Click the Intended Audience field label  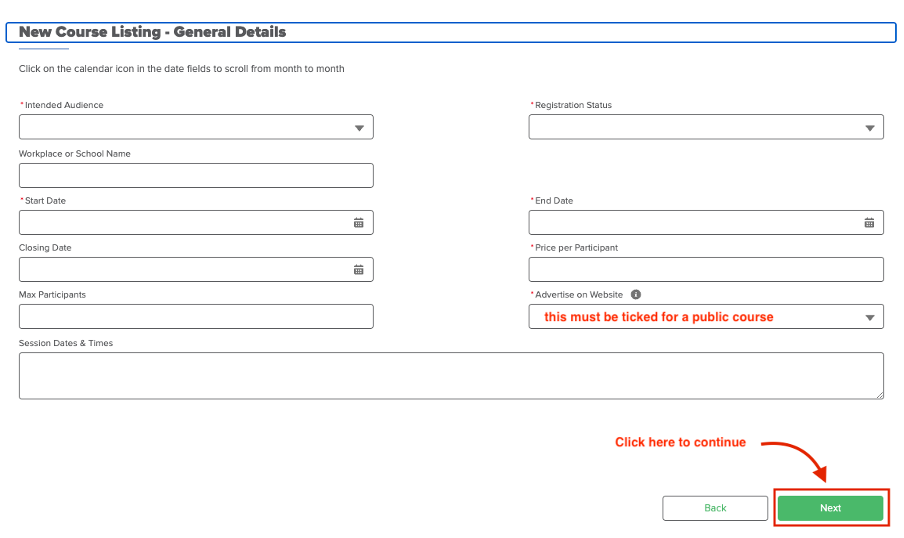point(64,105)
